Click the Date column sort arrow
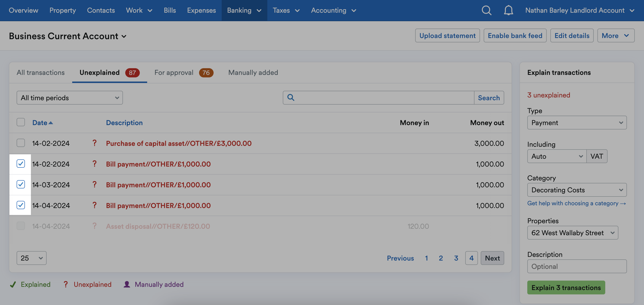This screenshot has width=644, height=305. [x=51, y=123]
